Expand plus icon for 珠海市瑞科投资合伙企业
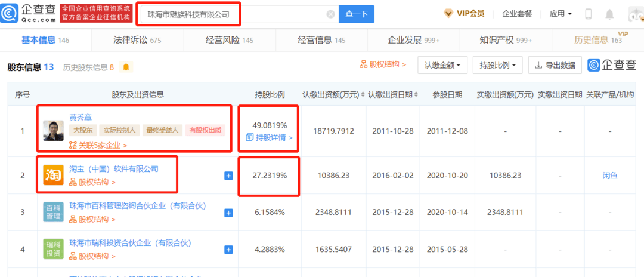644x277 pixels. [x=229, y=250]
